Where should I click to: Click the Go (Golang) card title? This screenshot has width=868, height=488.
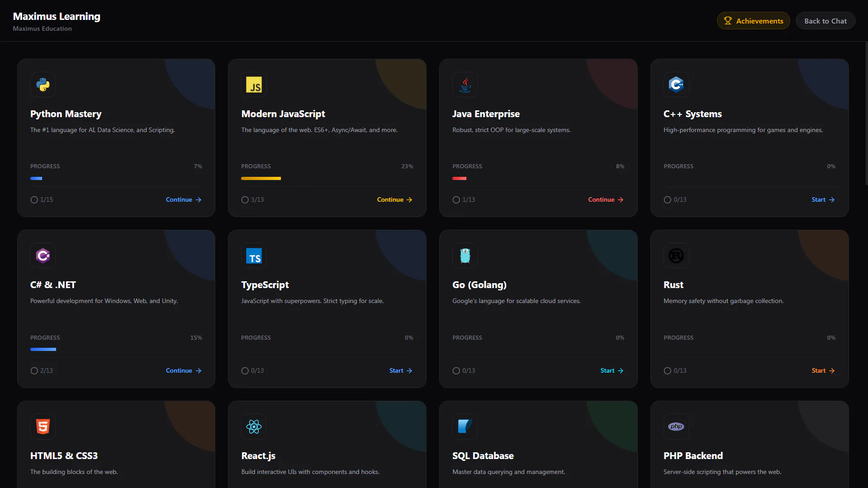[479, 285]
